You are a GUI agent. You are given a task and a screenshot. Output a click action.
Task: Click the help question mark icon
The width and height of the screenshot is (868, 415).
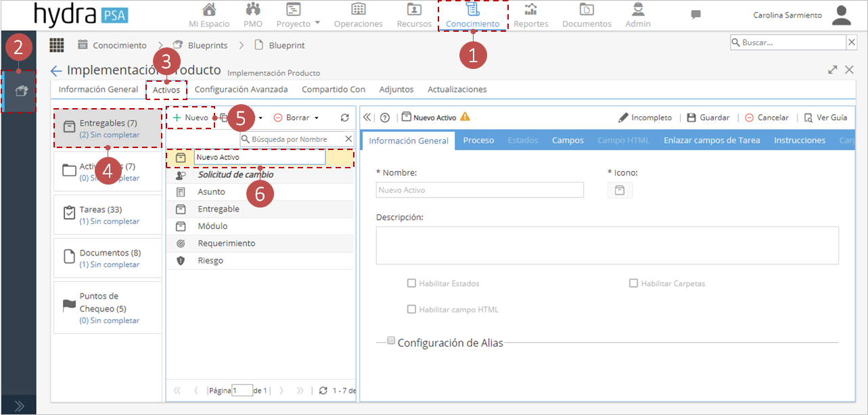[385, 118]
